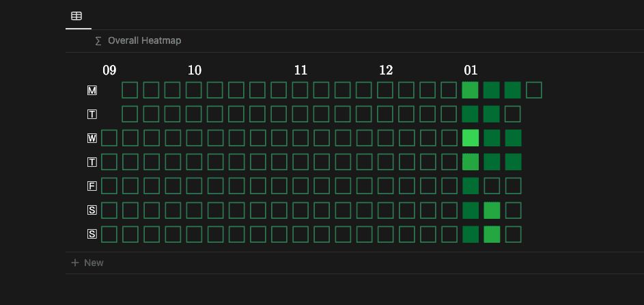Add a new entry with New
Viewport: 644px width, 305px height.
tap(94, 263)
